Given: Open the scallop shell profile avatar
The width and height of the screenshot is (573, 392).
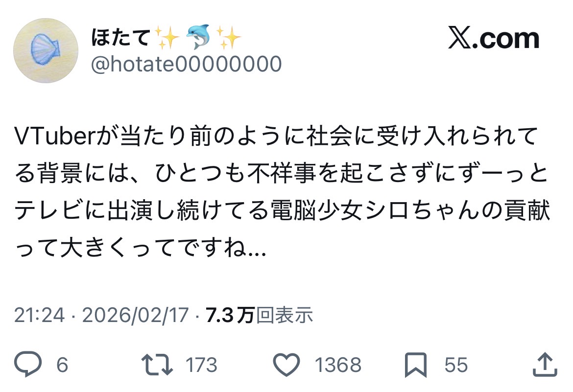Looking at the screenshot, I should tap(46, 50).
